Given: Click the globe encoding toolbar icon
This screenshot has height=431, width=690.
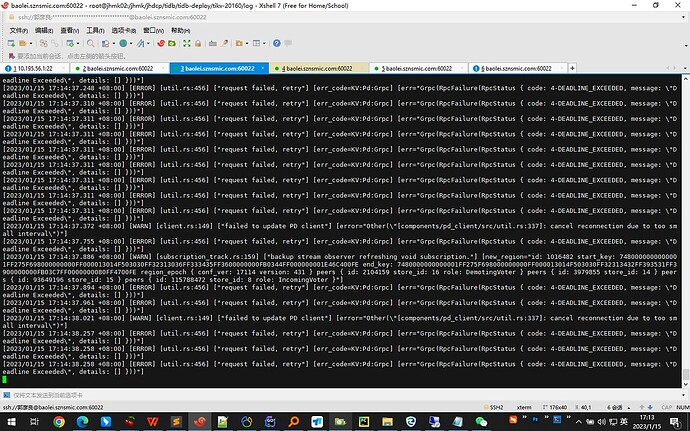Looking at the screenshot, I should point(123,43).
